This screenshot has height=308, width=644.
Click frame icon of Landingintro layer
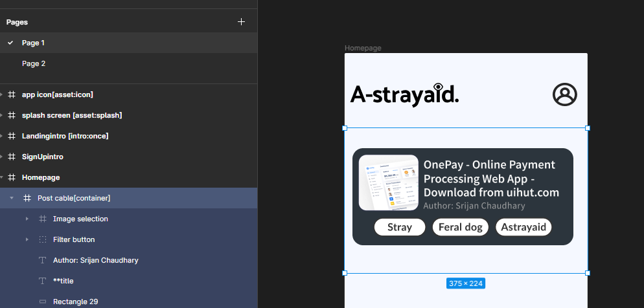coord(12,136)
